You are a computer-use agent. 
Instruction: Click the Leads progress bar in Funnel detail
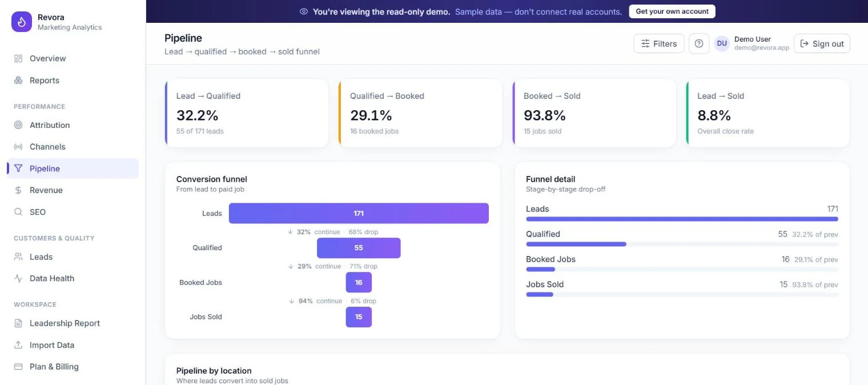682,219
